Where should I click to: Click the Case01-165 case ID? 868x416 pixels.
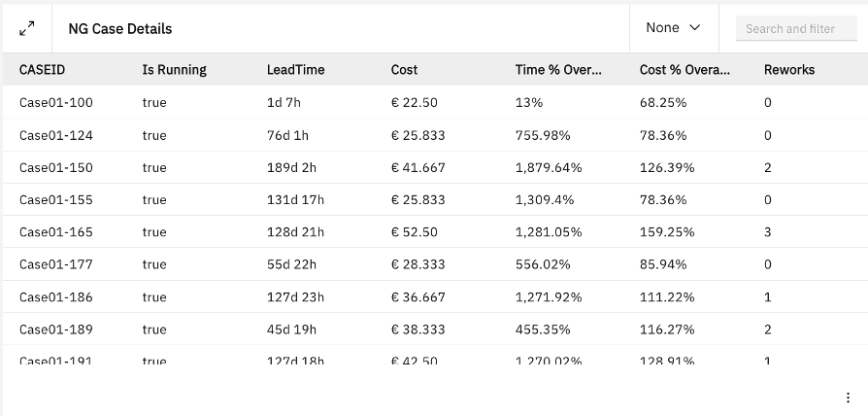[56, 232]
